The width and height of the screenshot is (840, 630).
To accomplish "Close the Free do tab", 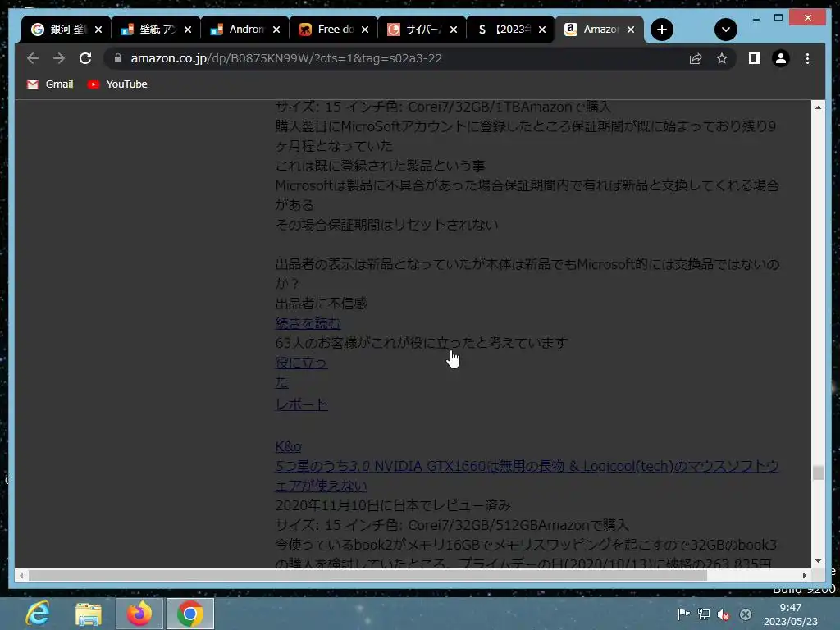I will 365,30.
